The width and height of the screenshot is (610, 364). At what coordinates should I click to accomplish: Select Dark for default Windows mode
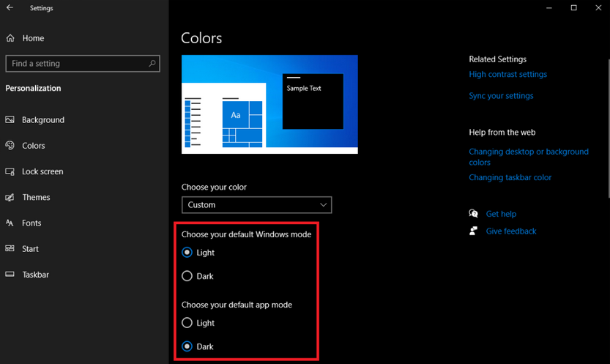coord(187,276)
